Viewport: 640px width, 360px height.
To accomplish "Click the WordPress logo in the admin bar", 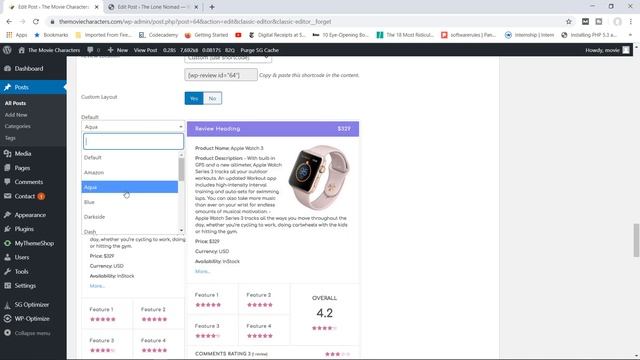I will tap(7, 50).
